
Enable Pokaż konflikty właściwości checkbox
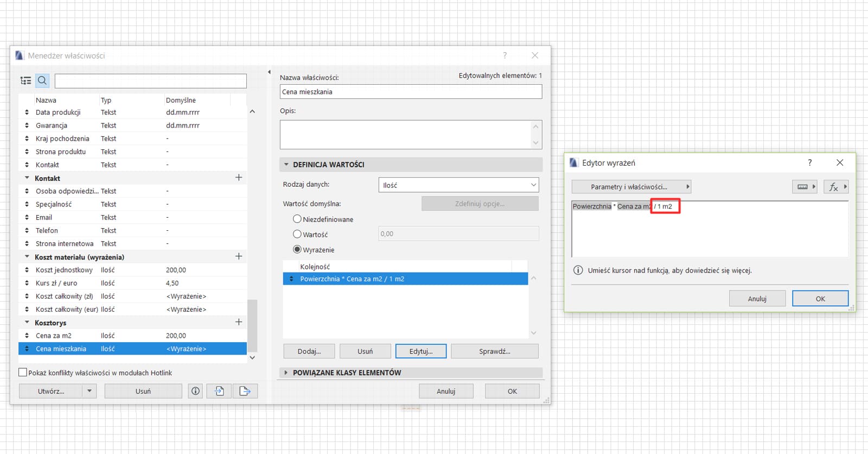pyautogui.click(x=23, y=373)
